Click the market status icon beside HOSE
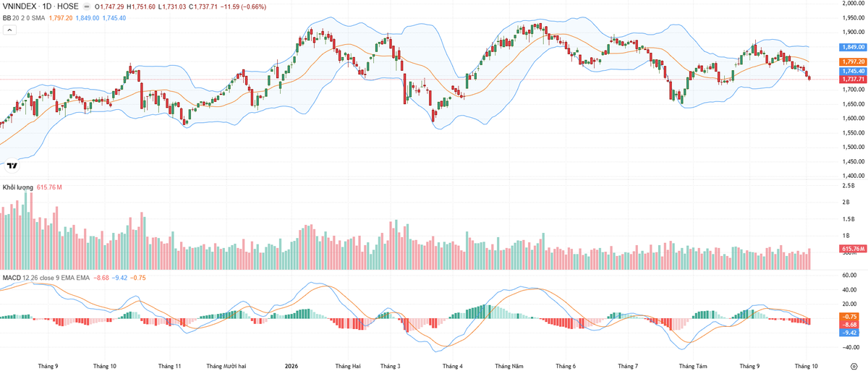This screenshot has height=371, width=868. (x=88, y=7)
